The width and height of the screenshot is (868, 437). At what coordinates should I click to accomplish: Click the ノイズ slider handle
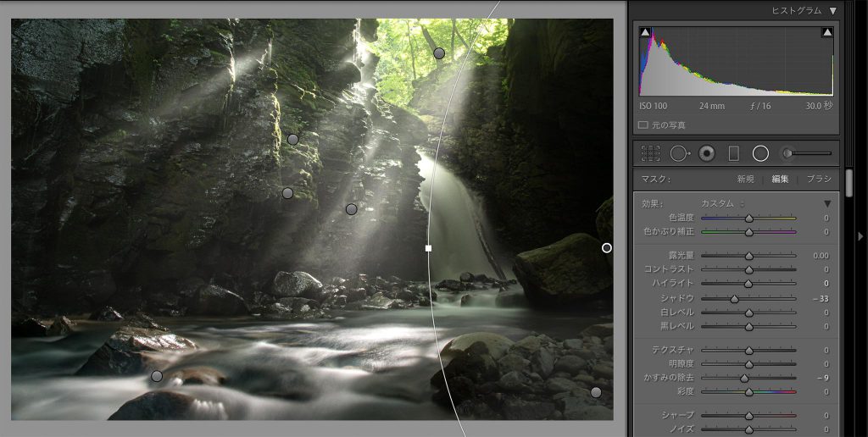pos(749,429)
